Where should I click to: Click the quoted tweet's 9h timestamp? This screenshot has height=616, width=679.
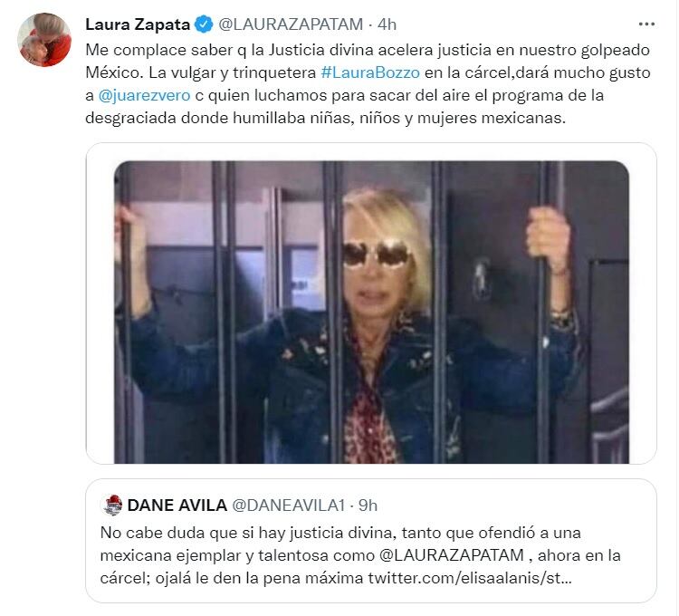pyautogui.click(x=368, y=505)
